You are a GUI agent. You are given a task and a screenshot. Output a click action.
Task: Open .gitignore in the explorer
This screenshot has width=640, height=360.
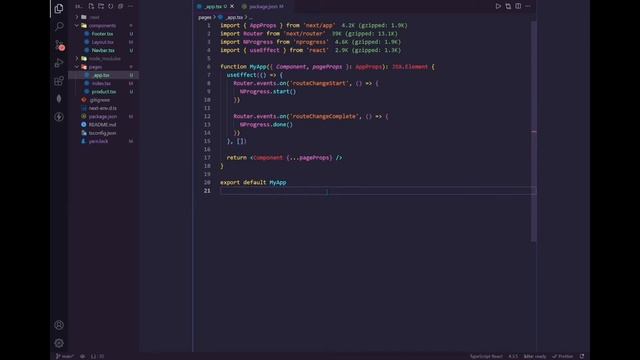click(x=100, y=100)
